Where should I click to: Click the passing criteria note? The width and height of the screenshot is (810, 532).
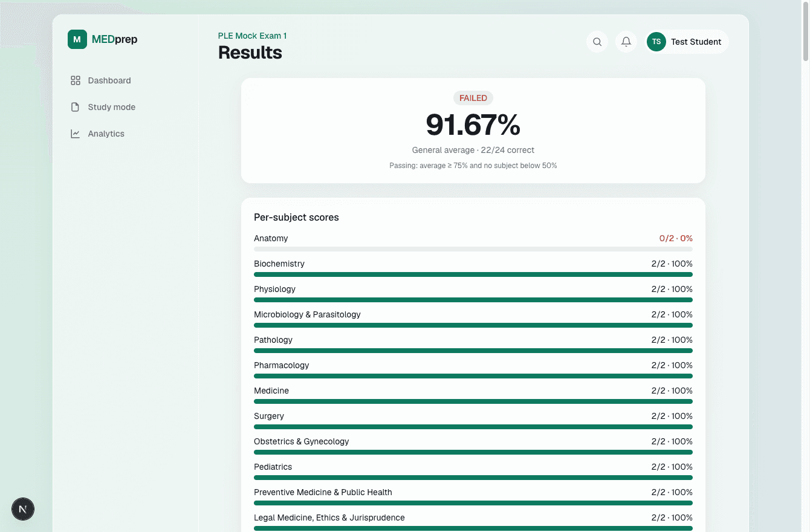click(473, 166)
